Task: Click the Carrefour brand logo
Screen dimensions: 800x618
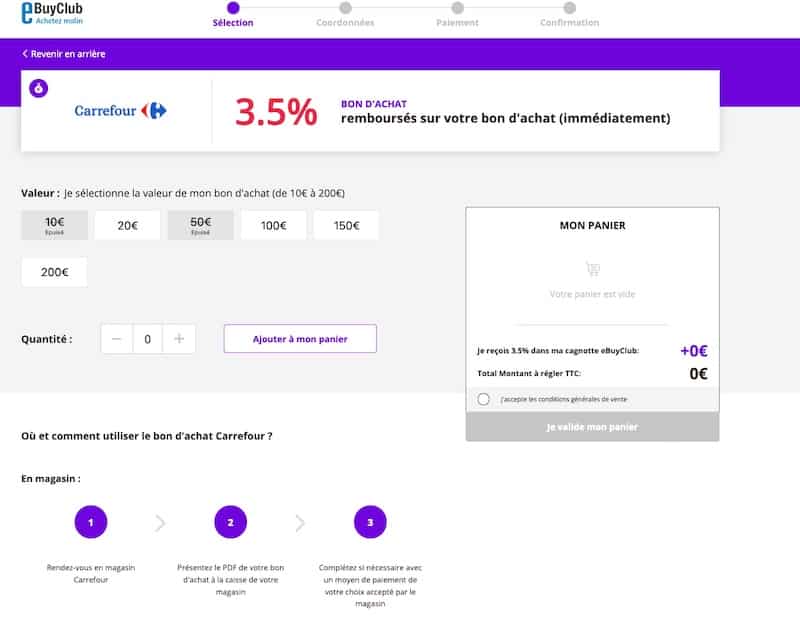Action: (120, 111)
